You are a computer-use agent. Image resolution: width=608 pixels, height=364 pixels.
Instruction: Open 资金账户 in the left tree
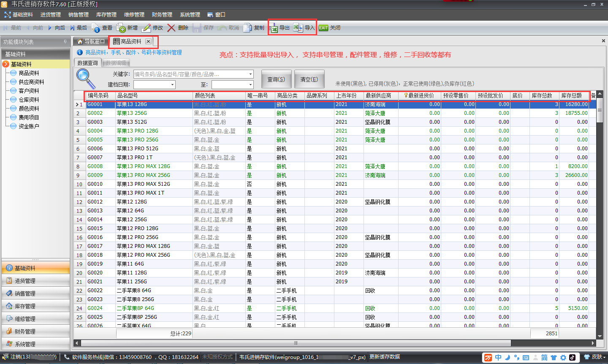click(x=29, y=126)
